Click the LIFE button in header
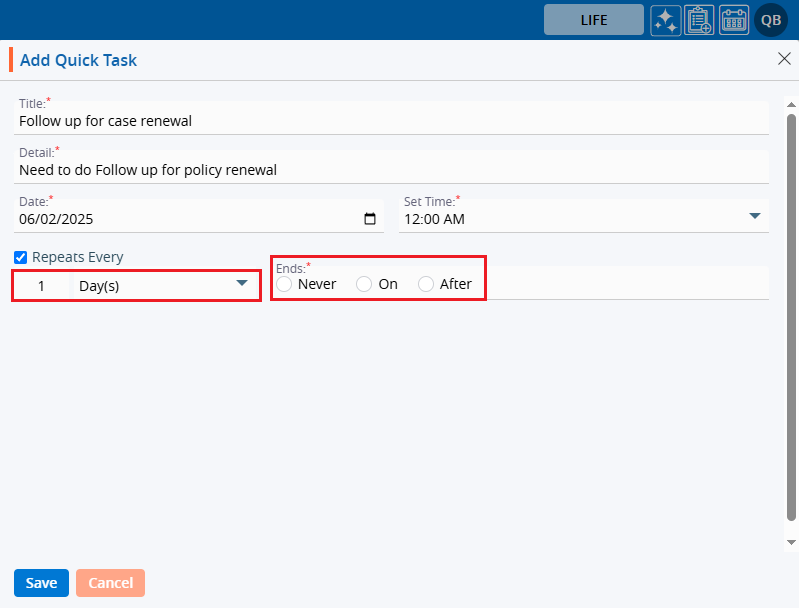The image size is (799, 608). tap(593, 20)
